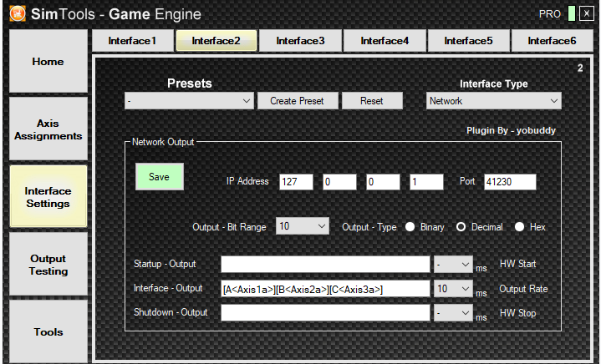Click the Create Preset button
Image resolution: width=601 pixels, height=364 pixels.
click(x=298, y=101)
